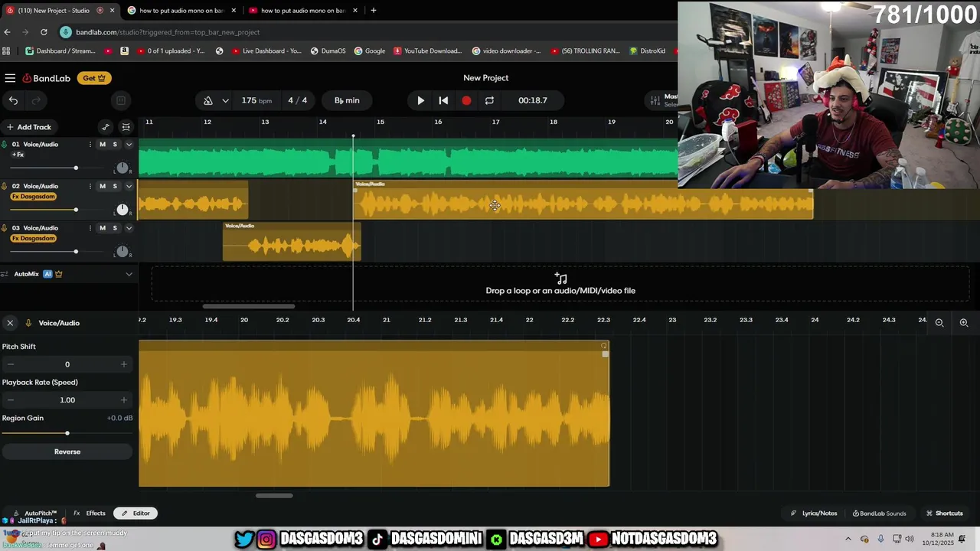Viewport: 980px width, 551px height.
Task: Mute track 03 Voice/Audio
Action: coord(103,228)
